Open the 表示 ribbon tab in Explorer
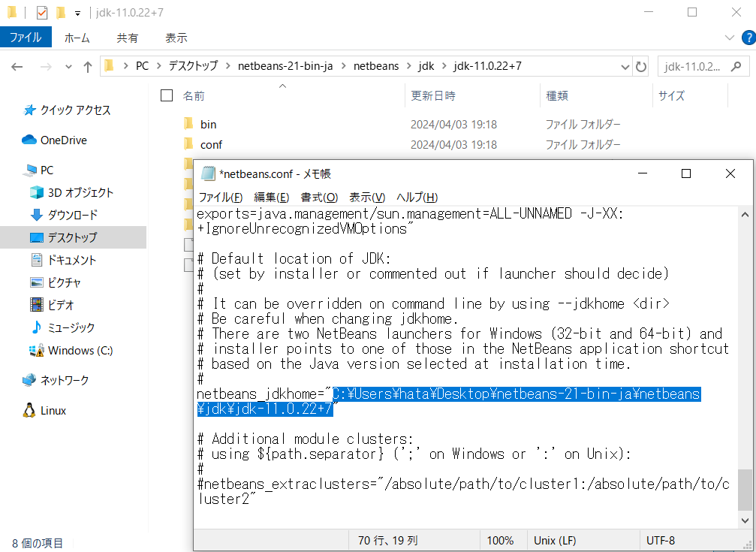 point(176,38)
